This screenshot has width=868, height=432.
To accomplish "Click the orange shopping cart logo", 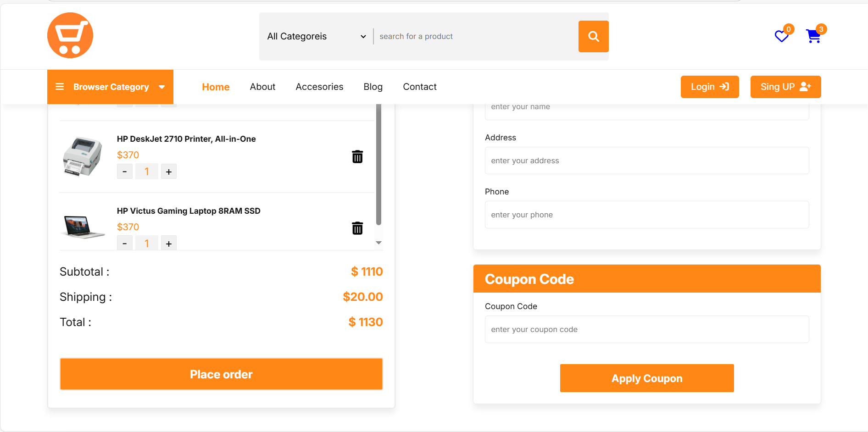I will click(70, 35).
